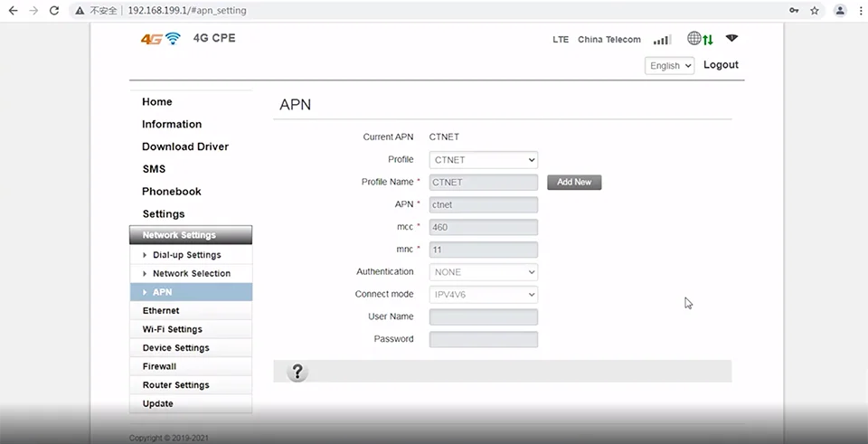Open the Authentication dropdown
868x444 pixels.
click(x=483, y=272)
